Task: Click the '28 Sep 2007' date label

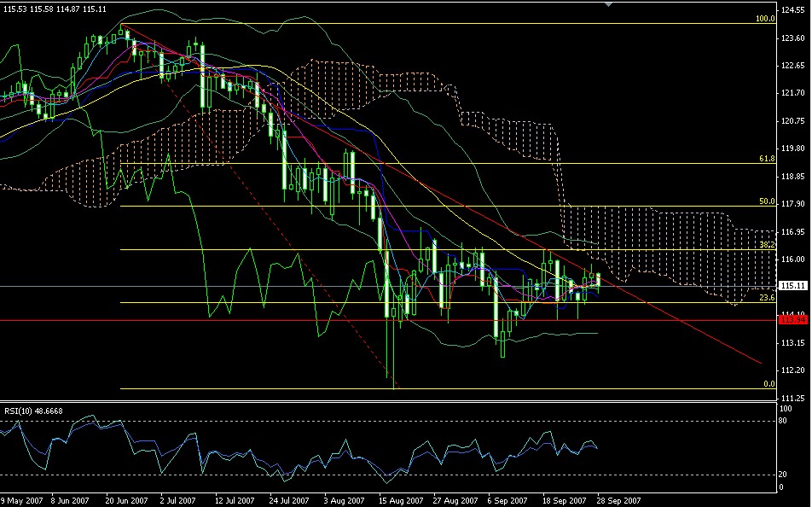Action: (619, 501)
